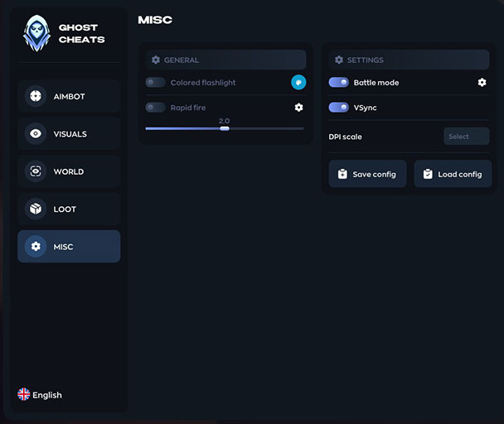Screen dimensions: 504x424
Task: Disable the Battle mode toggle
Action: (338, 83)
